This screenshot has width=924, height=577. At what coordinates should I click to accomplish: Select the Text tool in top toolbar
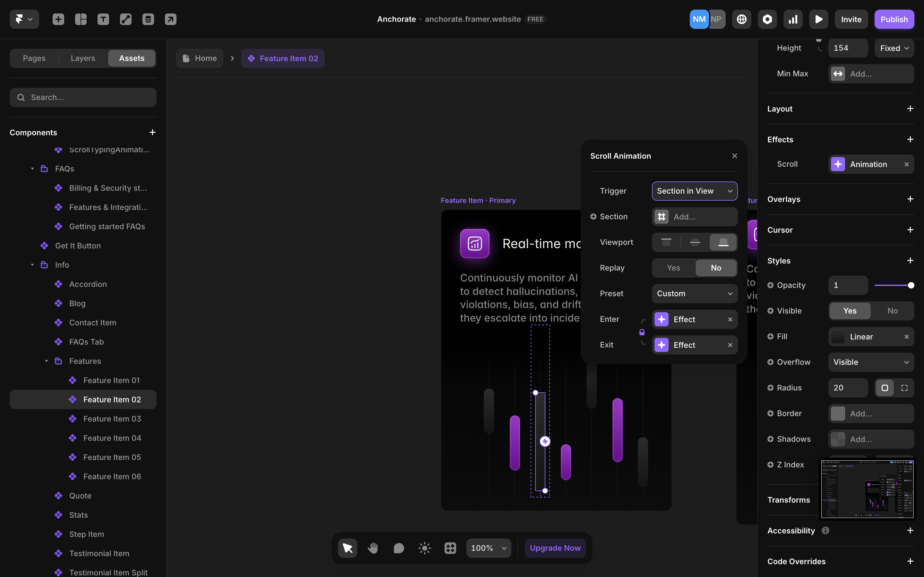click(103, 19)
